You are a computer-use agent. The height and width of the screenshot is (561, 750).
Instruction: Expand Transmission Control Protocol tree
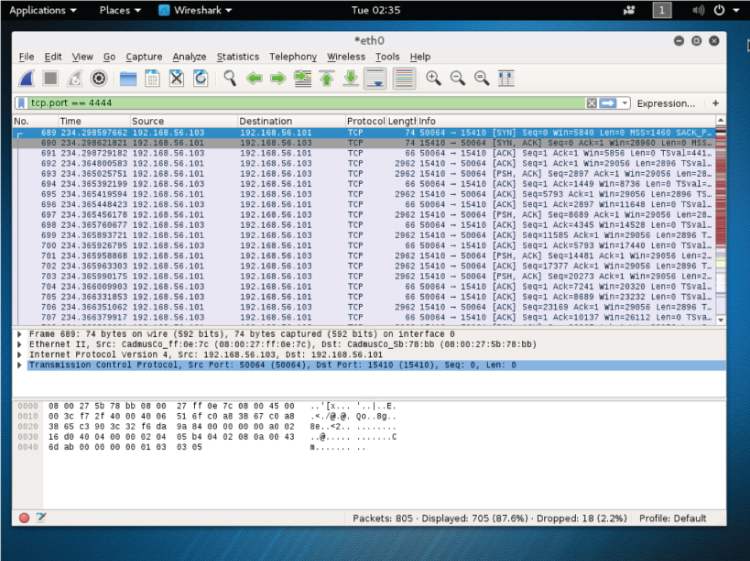19,365
